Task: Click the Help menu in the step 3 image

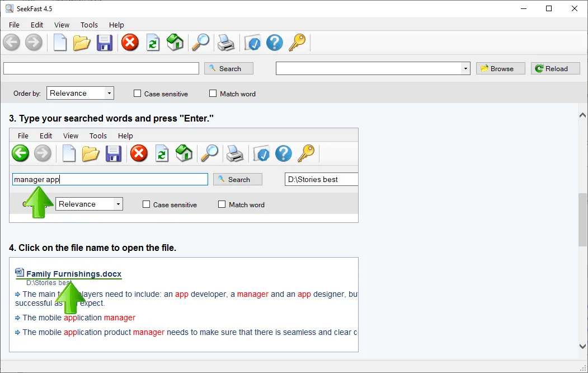Action: coord(125,136)
